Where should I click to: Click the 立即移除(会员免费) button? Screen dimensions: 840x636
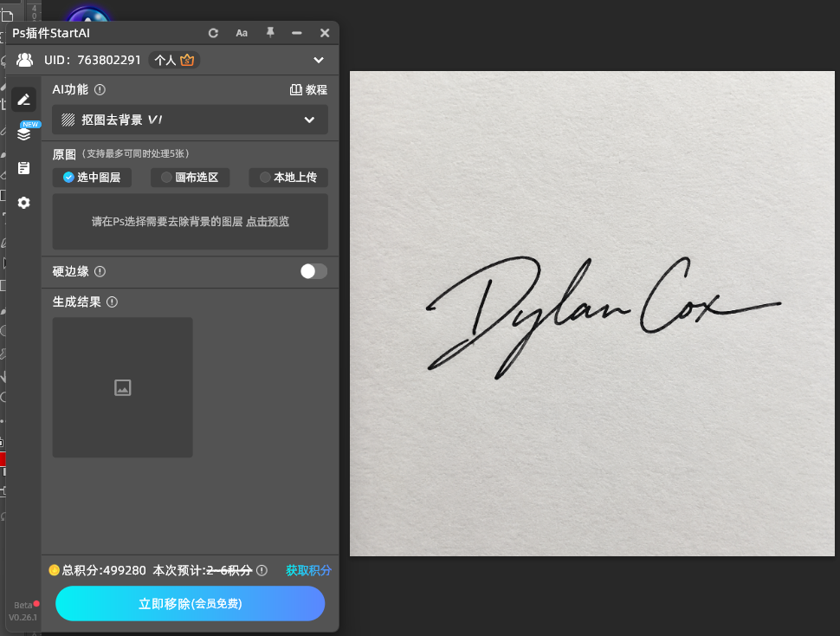(191, 603)
